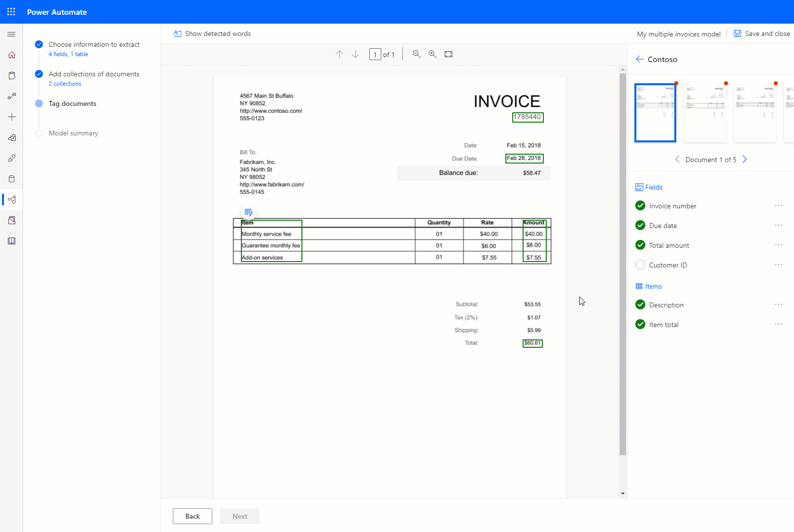Zoom in on the invoice document
The width and height of the screenshot is (794, 532).
point(432,54)
